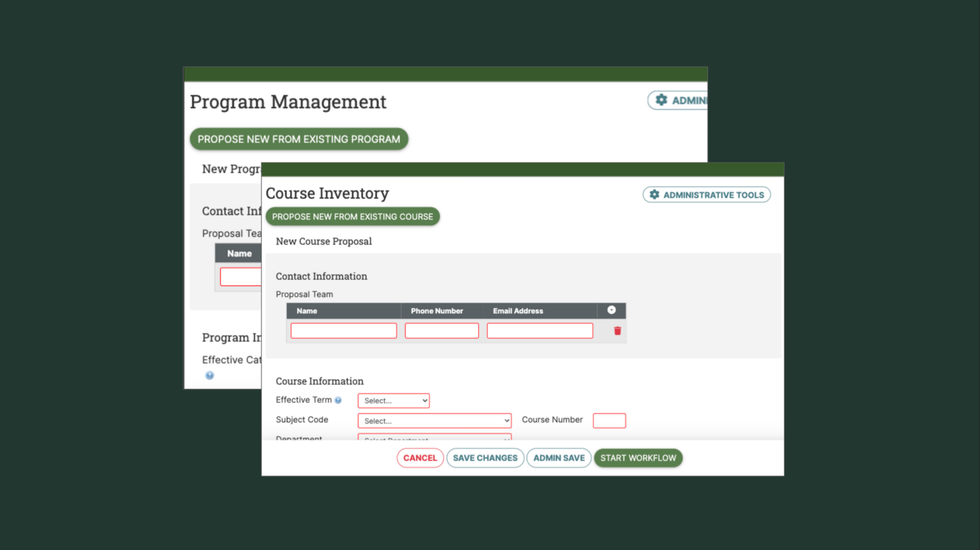
Task: Click gear icon in Administrative Tools button
Action: pyautogui.click(x=654, y=194)
